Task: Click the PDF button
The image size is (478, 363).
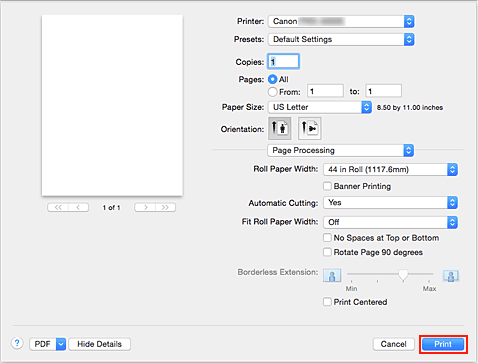Action: (43, 344)
